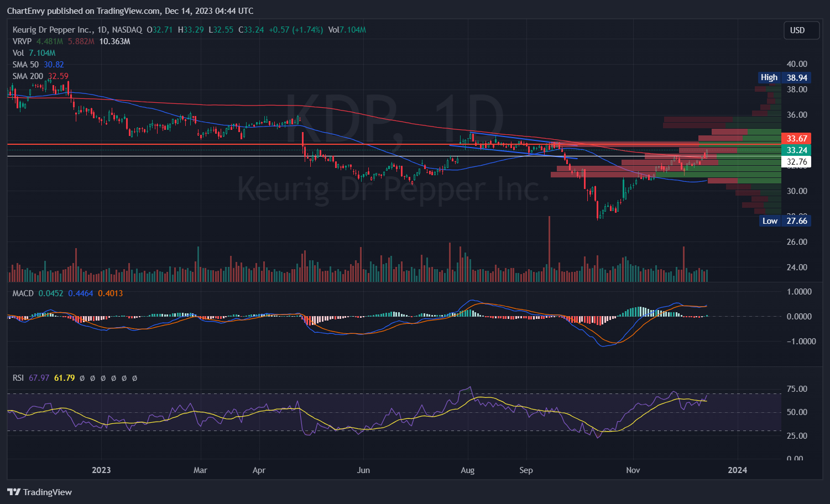Click the Low 27.66 price label
Image resolution: width=830 pixels, height=504 pixels.
click(x=784, y=221)
